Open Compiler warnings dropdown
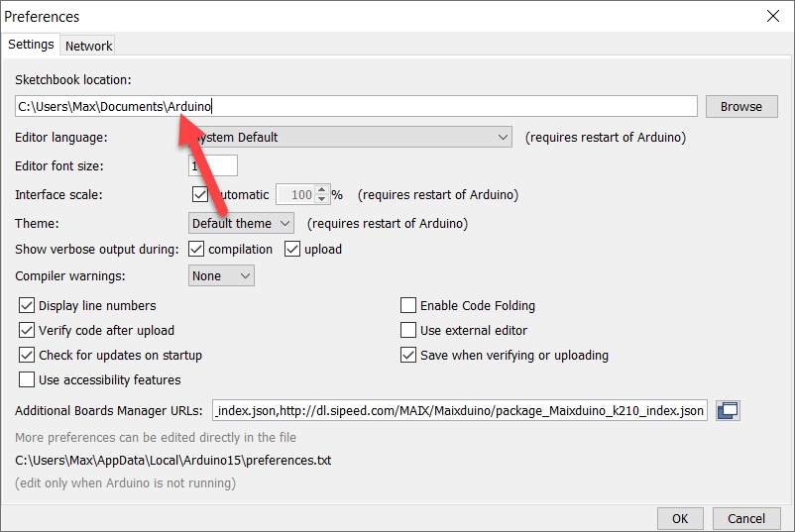The image size is (795, 532). point(221,276)
